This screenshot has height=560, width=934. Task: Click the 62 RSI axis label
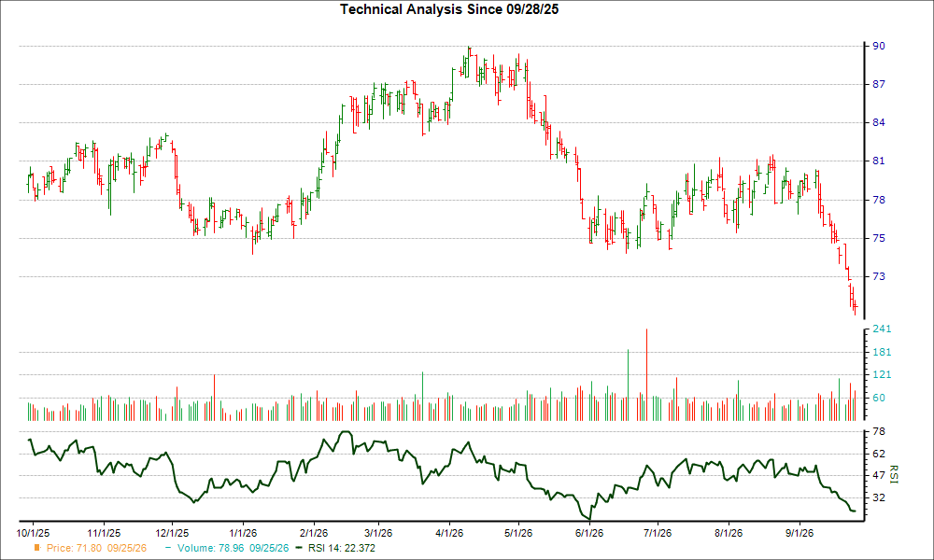click(879, 455)
